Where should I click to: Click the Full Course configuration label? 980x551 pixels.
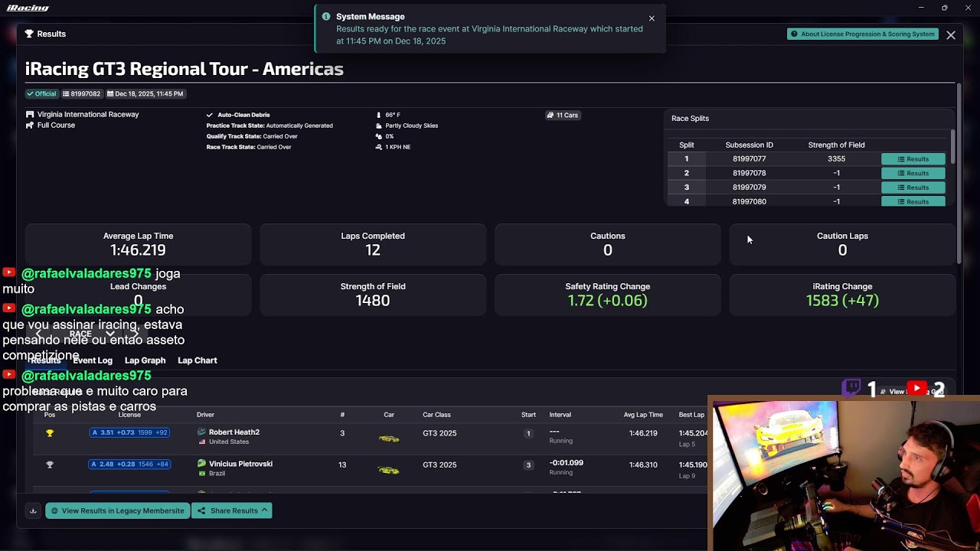pos(56,126)
